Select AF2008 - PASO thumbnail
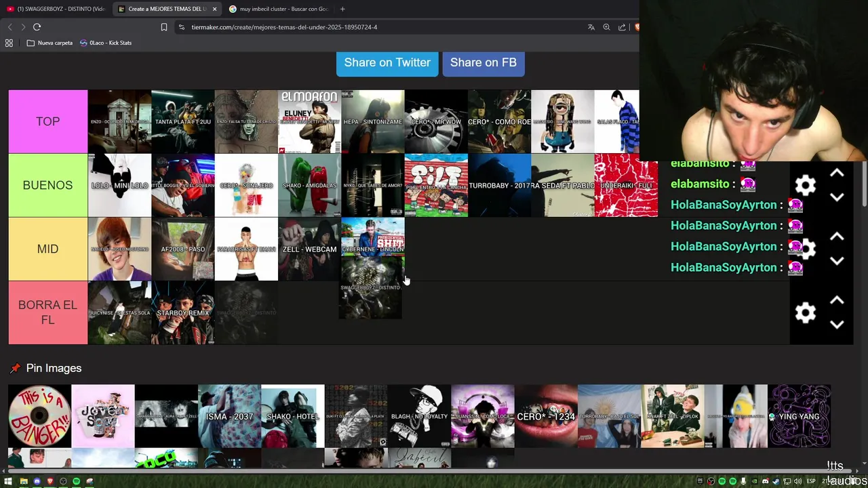The width and height of the screenshot is (868, 488). (183, 249)
